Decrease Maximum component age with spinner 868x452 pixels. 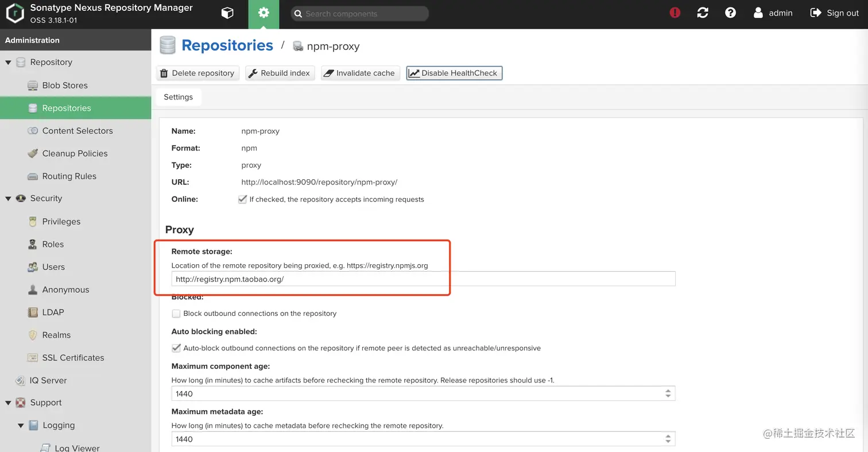[x=668, y=396]
